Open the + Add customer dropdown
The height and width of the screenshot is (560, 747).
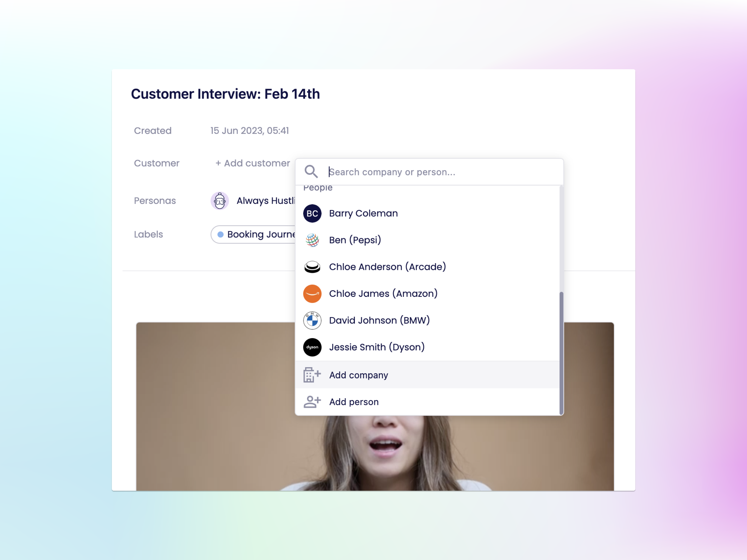pos(253,163)
